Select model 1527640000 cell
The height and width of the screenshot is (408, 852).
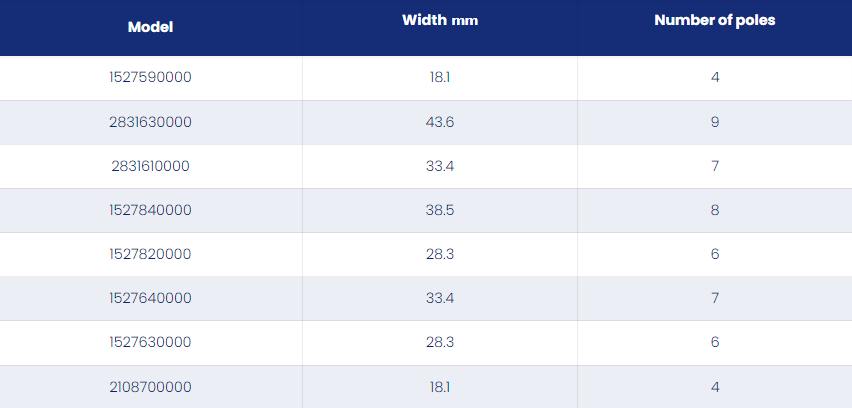[151, 298]
